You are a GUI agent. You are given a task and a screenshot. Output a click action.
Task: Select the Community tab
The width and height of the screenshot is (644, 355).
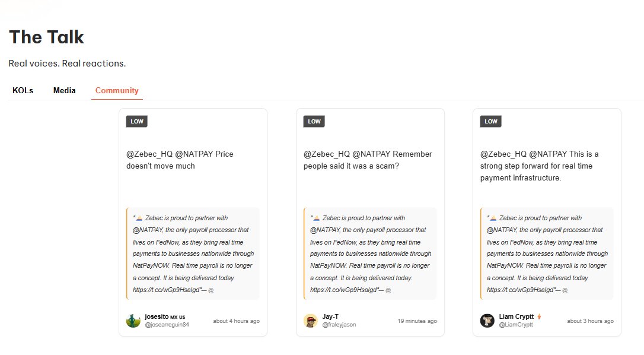coord(117,91)
